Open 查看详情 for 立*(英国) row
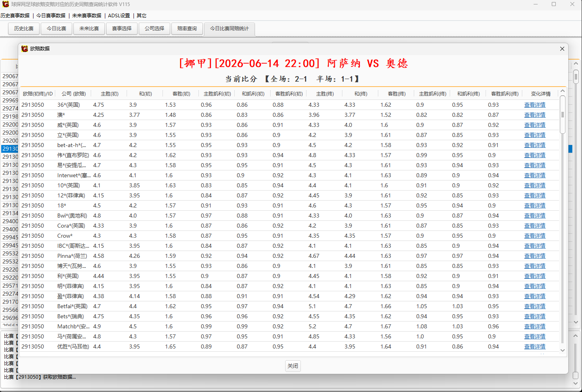Screen dimensions: 582x392 tap(535, 135)
